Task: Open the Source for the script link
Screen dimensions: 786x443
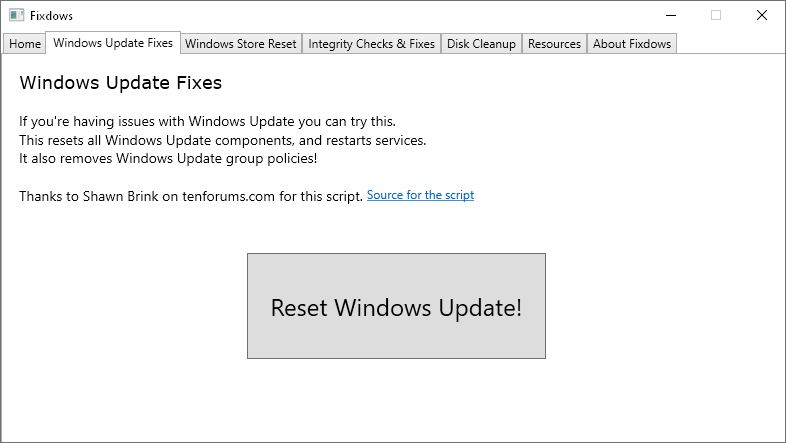Action: pos(420,195)
